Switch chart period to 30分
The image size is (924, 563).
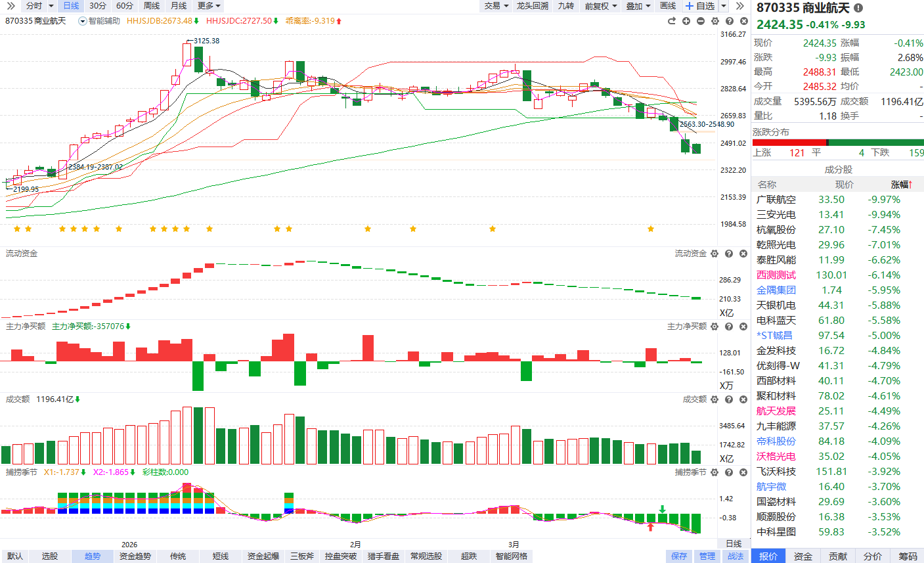coord(98,6)
